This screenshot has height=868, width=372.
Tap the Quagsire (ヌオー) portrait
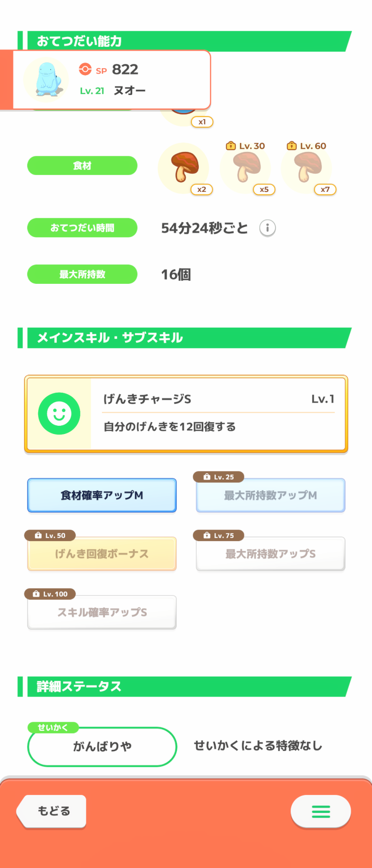[46, 79]
